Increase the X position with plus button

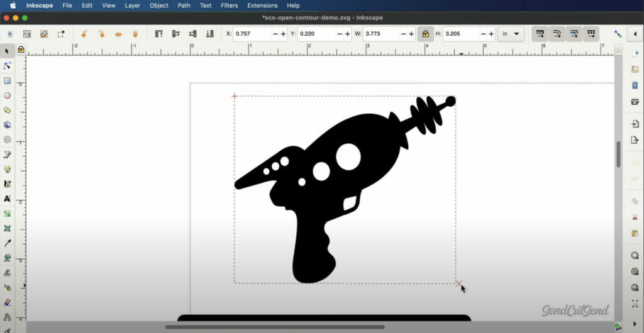pos(283,34)
